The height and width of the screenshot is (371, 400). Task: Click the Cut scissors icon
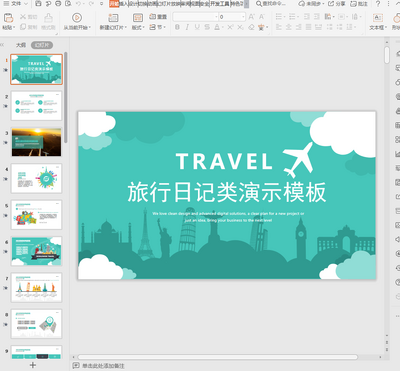click(x=23, y=17)
